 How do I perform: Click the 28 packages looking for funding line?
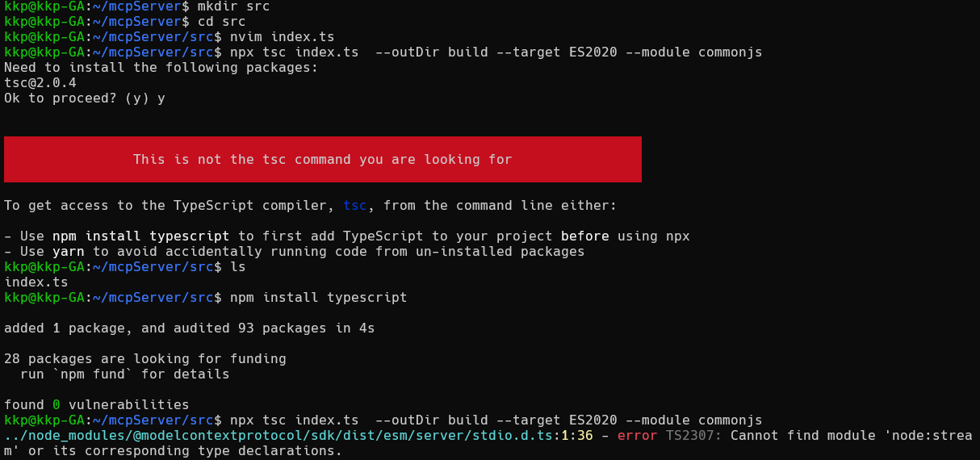(144, 359)
